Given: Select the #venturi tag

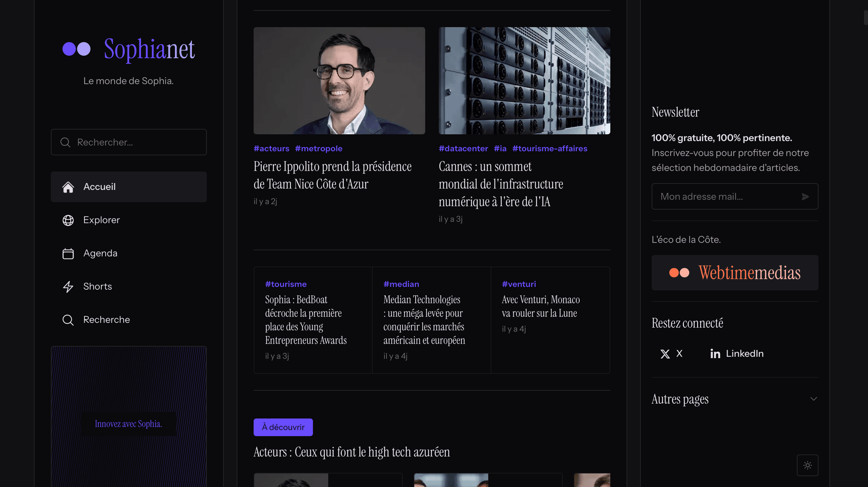Looking at the screenshot, I should point(519,284).
